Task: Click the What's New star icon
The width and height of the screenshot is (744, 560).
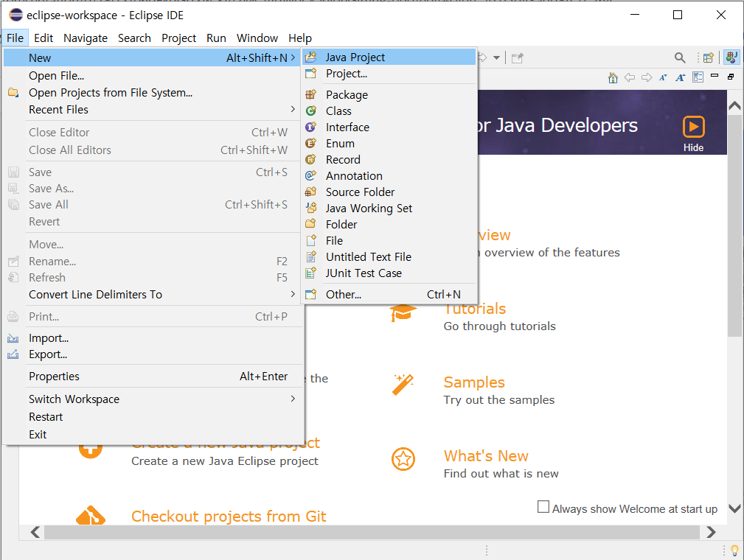Action: [x=403, y=458]
